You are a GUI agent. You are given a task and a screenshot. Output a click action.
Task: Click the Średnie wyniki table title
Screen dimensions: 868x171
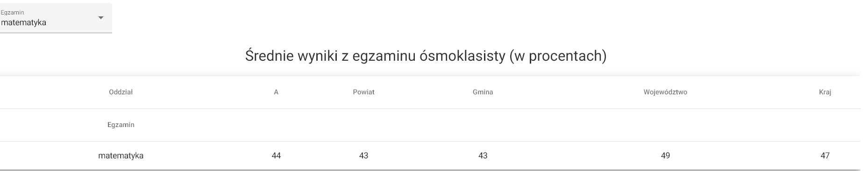[426, 56]
